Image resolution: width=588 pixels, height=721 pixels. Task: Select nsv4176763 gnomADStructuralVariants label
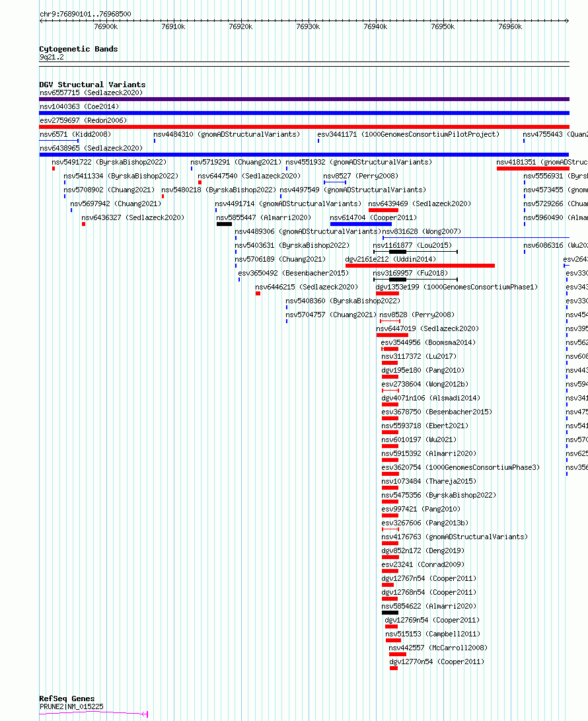pyautogui.click(x=455, y=537)
